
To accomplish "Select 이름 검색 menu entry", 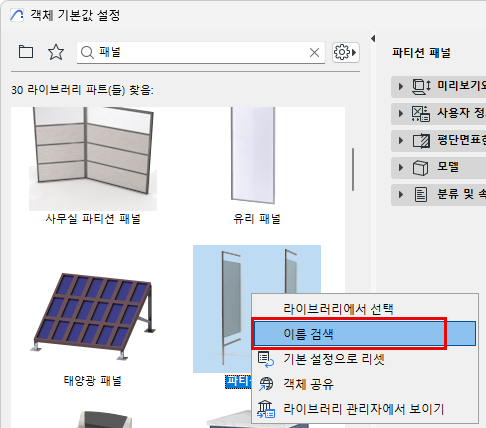I will (x=365, y=333).
